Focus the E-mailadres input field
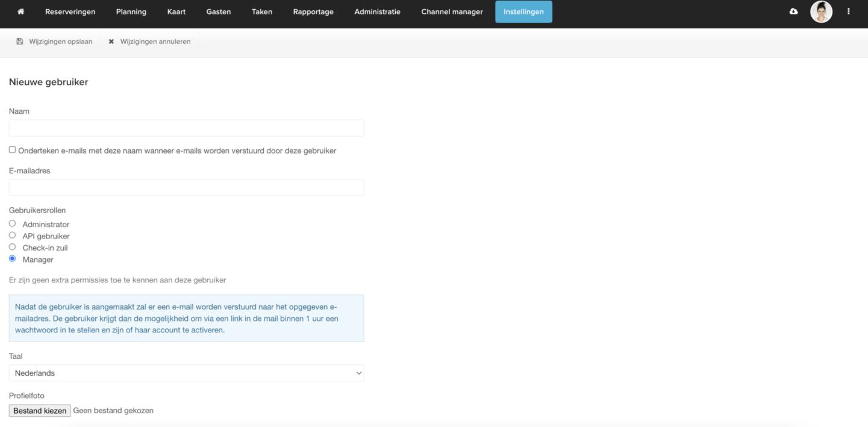This screenshot has height=427, width=868. pyautogui.click(x=186, y=187)
